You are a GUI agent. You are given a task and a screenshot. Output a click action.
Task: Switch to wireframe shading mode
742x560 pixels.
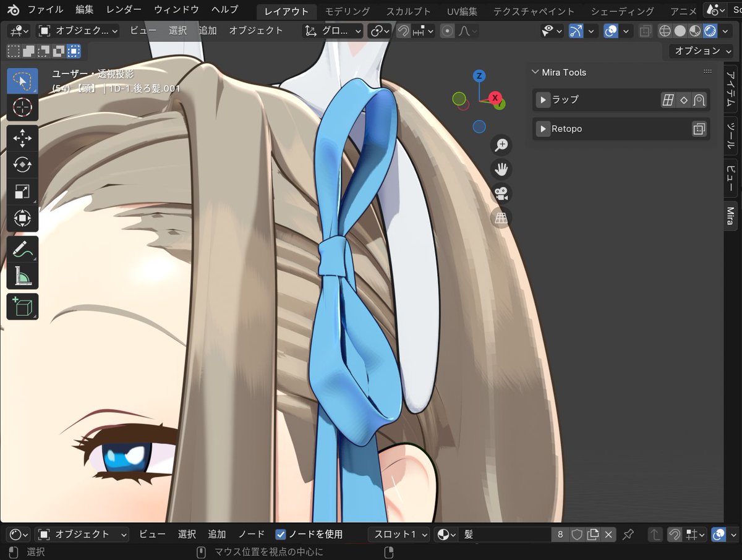pos(665,31)
